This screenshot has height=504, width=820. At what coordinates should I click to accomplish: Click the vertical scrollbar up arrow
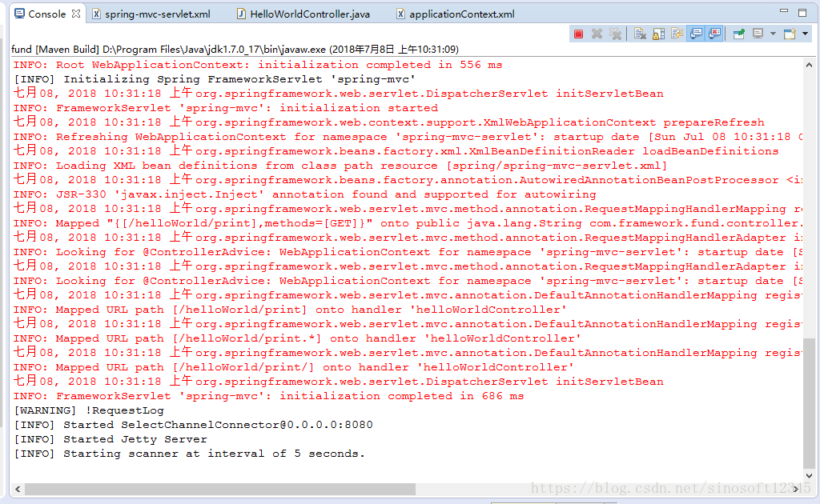point(809,66)
